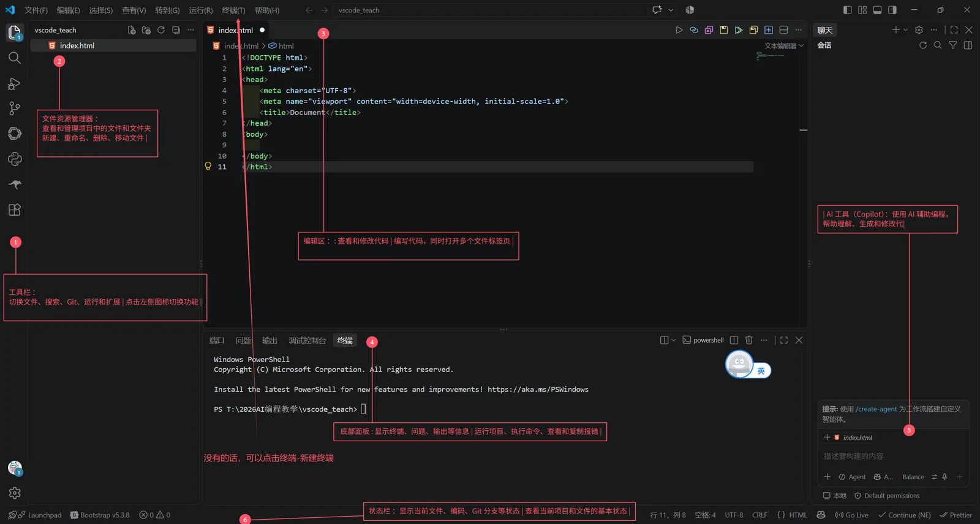Open the Manage gear icon
The height and width of the screenshot is (524, 980).
point(15,493)
